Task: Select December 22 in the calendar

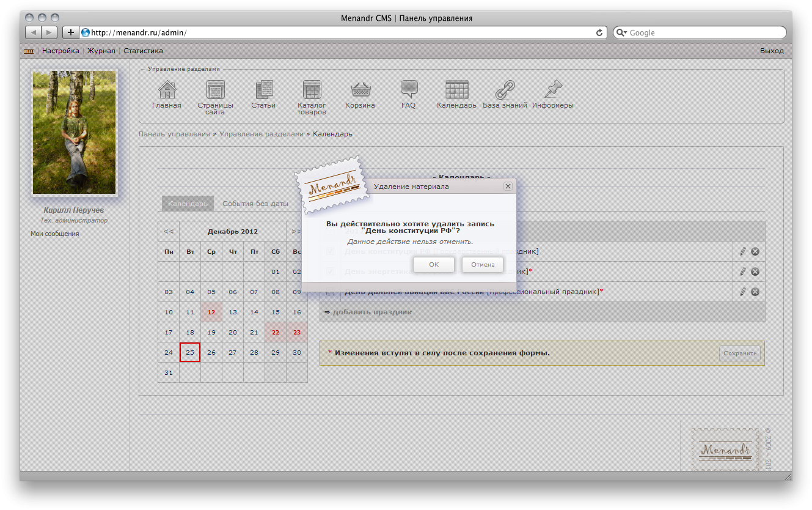Action: 276,333
